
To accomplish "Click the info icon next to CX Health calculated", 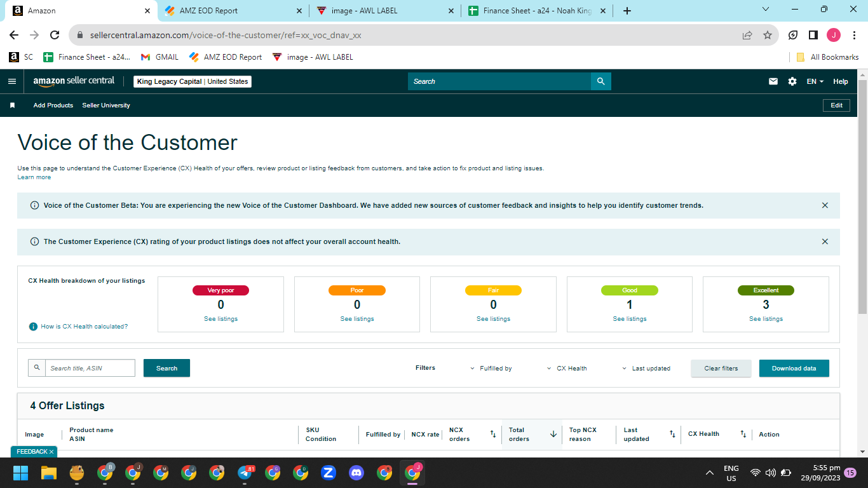I will (33, 327).
